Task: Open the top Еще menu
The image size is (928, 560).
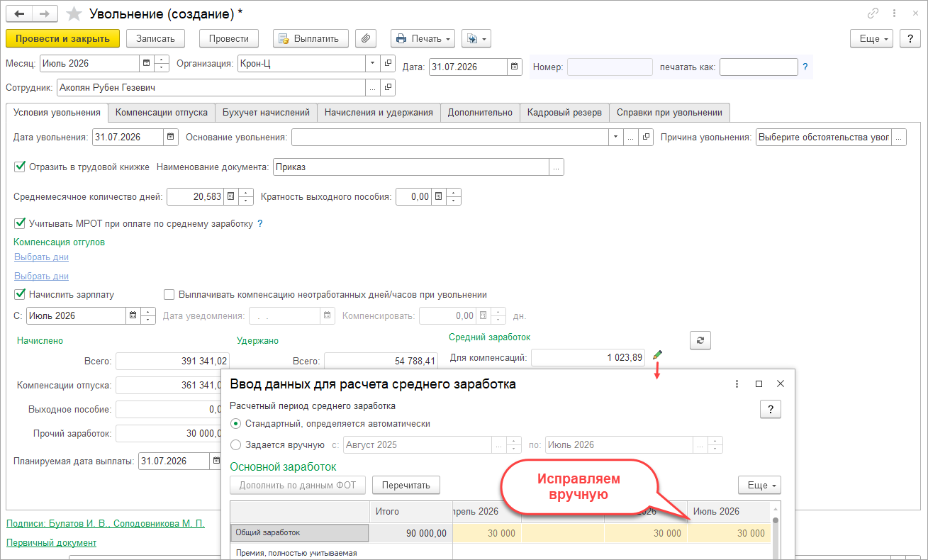Action: 872,38
